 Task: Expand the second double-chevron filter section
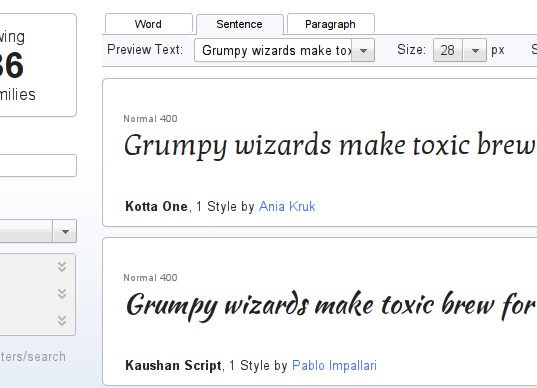[62, 294]
